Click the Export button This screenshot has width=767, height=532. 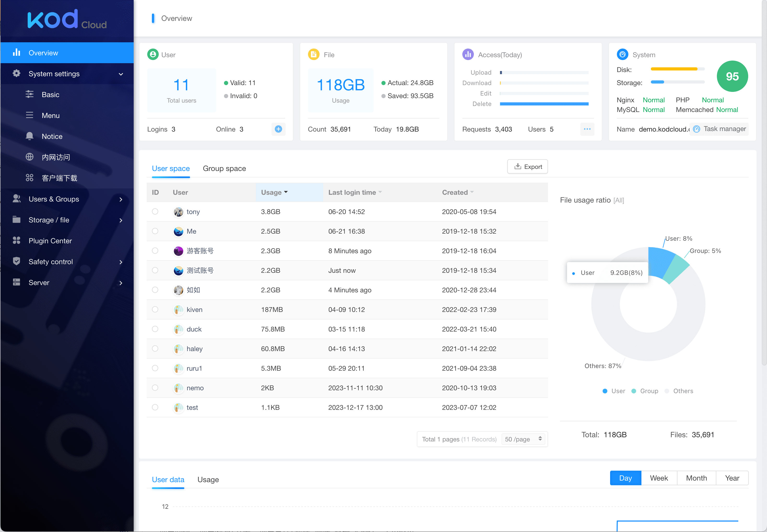(527, 166)
